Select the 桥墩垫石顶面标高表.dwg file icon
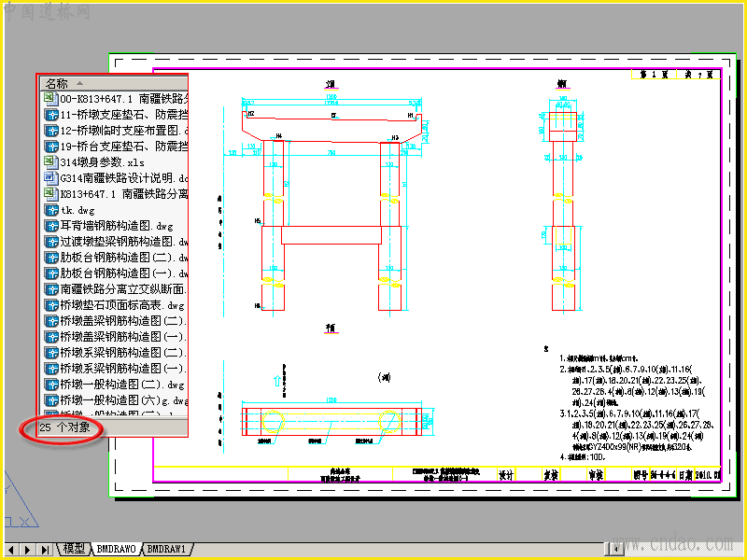This screenshot has height=560, width=747. pyautogui.click(x=51, y=305)
